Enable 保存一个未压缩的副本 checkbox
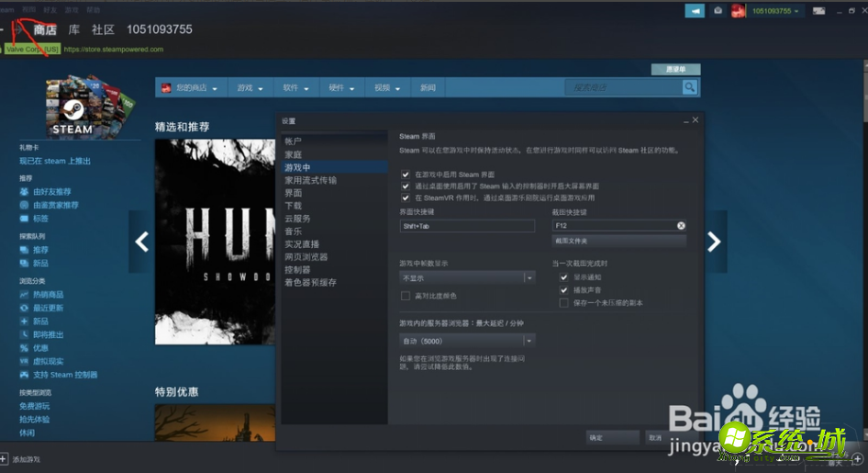The height and width of the screenshot is (473, 868). pos(563,303)
